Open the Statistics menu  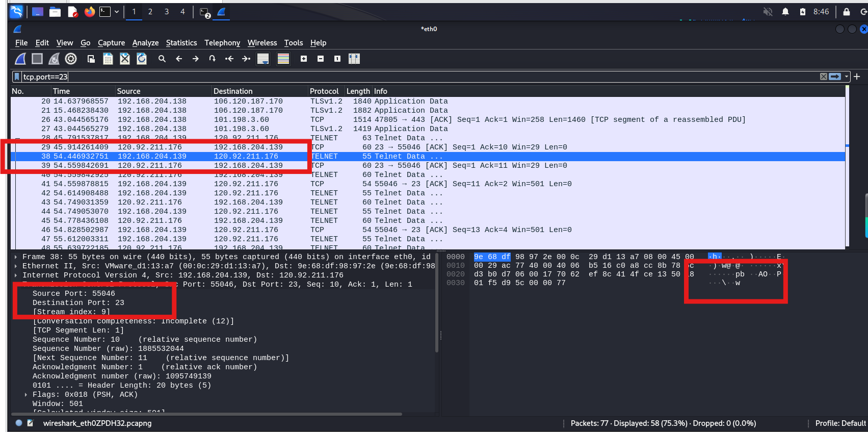click(x=181, y=43)
